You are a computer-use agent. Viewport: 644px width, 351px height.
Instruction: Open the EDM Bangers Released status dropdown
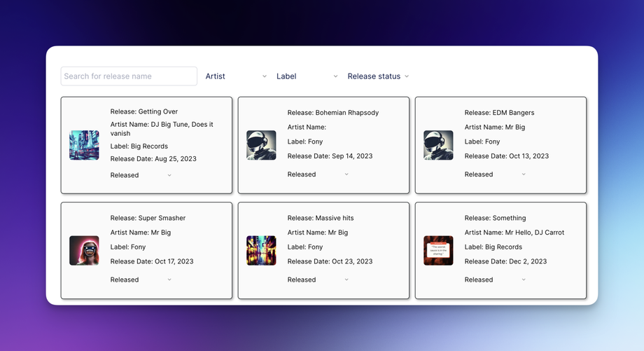pos(495,174)
